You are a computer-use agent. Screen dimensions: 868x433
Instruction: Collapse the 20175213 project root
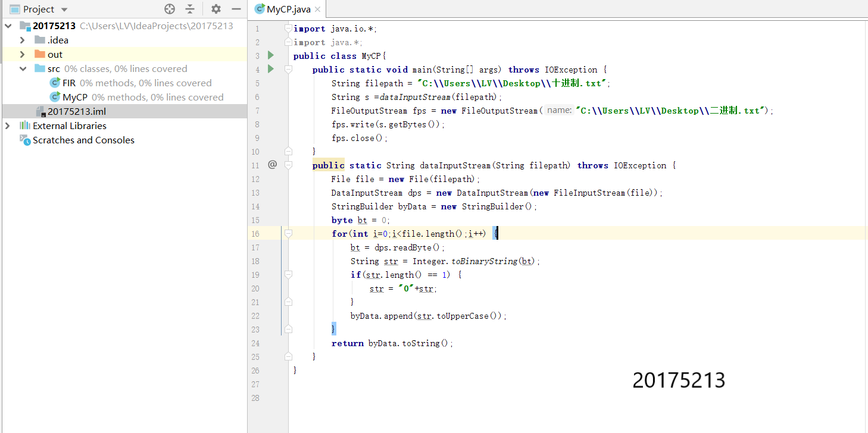8,26
